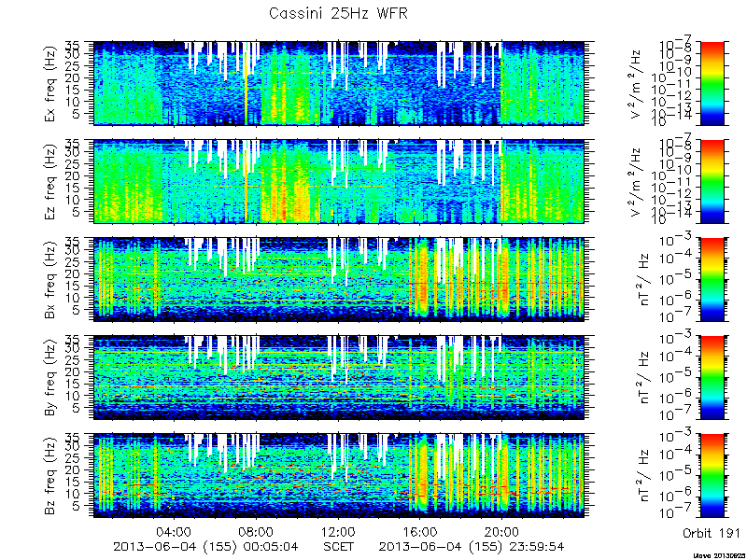The image size is (747, 560).
Task: Click the "By freq (Hz)" axis label
Action: pyautogui.click(x=50, y=378)
